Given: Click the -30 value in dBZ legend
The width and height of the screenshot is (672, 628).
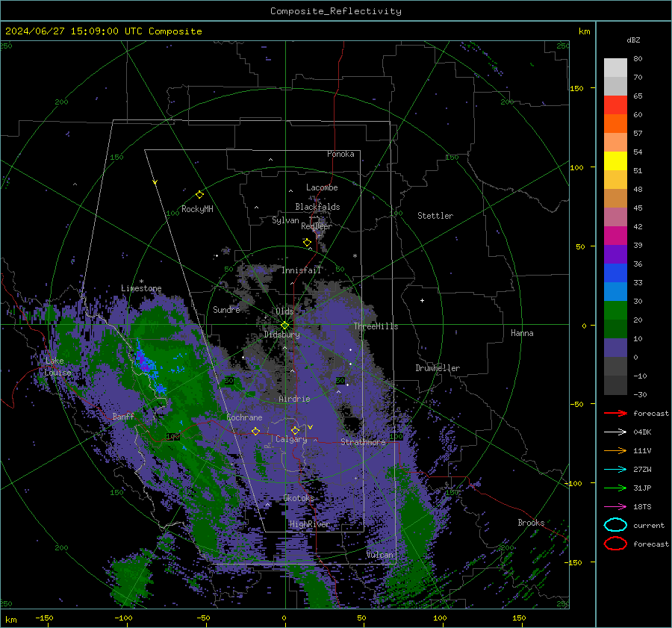Looking at the screenshot, I should [640, 394].
